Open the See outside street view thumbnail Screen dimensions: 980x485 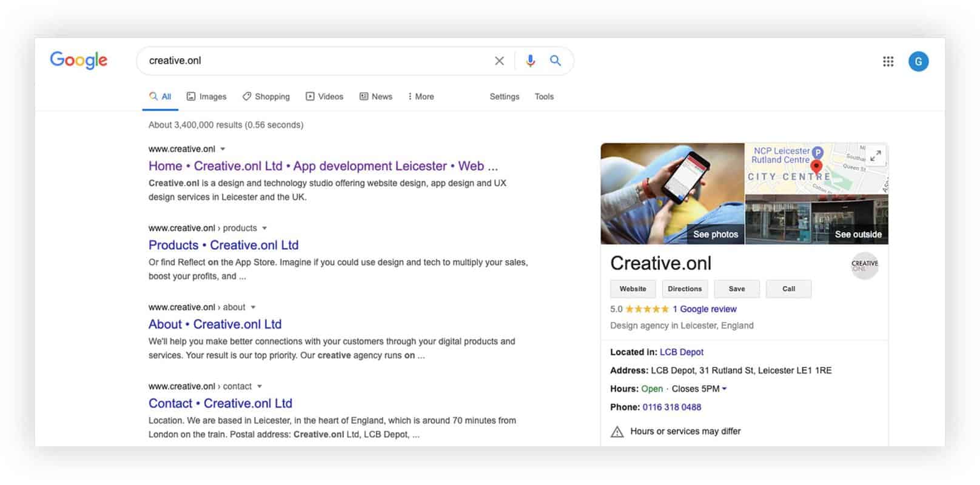tap(817, 219)
